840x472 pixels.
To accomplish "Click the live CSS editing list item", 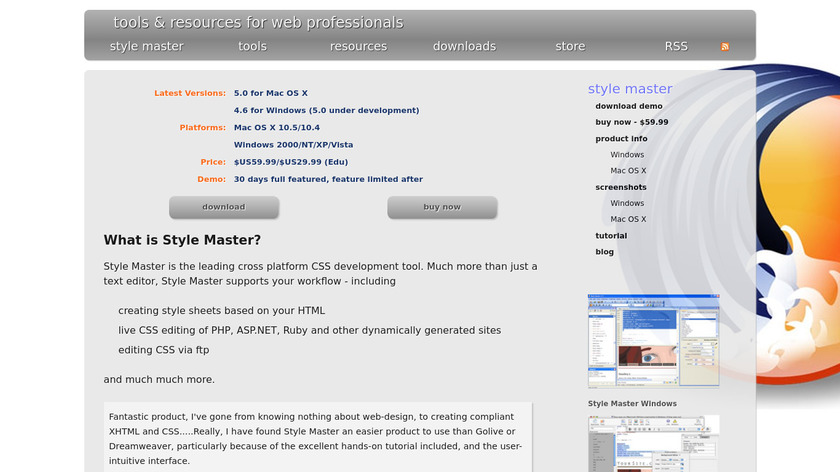I will pos(310,331).
